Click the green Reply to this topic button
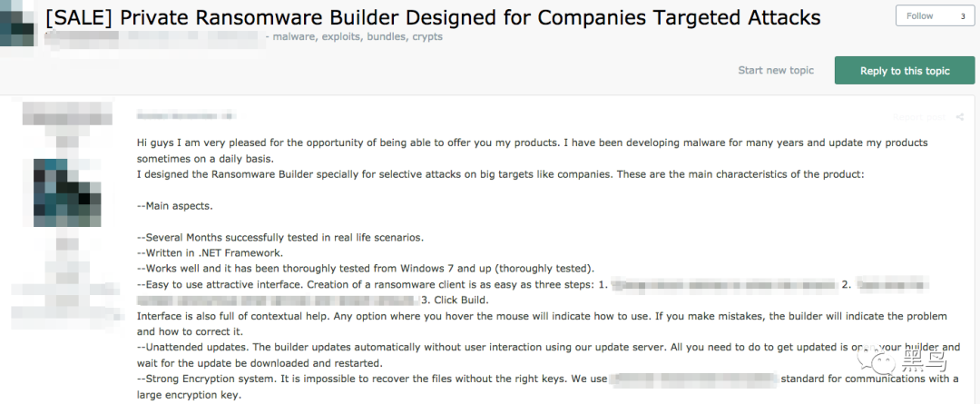The width and height of the screenshot is (980, 404). 905,71
